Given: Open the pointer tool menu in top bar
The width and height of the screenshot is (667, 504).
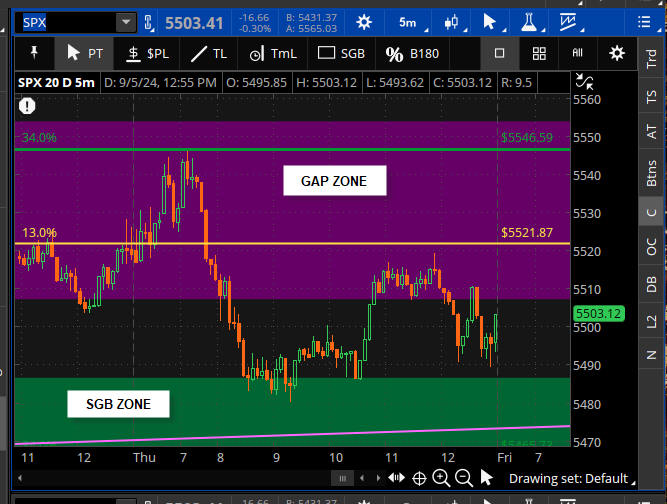Looking at the screenshot, I should [490, 22].
